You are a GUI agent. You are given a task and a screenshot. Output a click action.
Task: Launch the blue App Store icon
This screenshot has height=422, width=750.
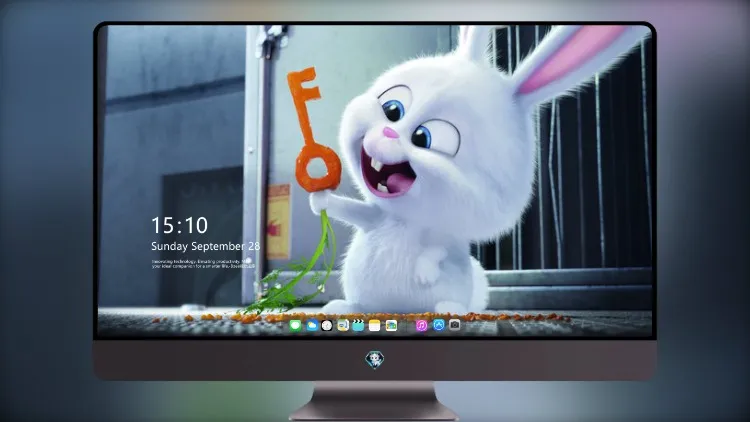pyautogui.click(x=439, y=325)
